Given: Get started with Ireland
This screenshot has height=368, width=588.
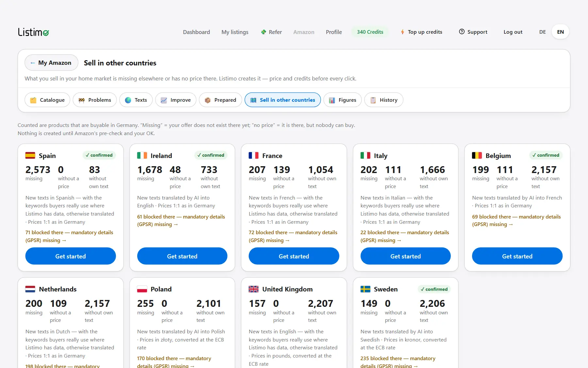Looking at the screenshot, I should pyautogui.click(x=182, y=256).
